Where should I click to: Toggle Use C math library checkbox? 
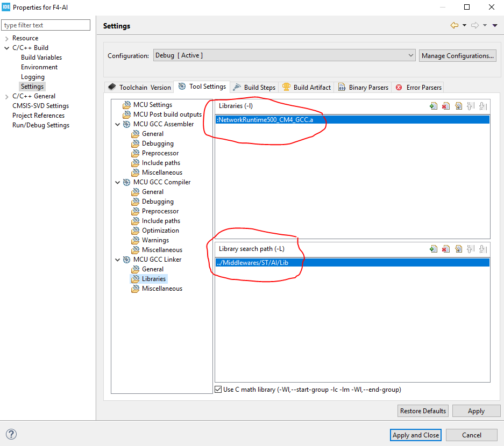click(218, 390)
